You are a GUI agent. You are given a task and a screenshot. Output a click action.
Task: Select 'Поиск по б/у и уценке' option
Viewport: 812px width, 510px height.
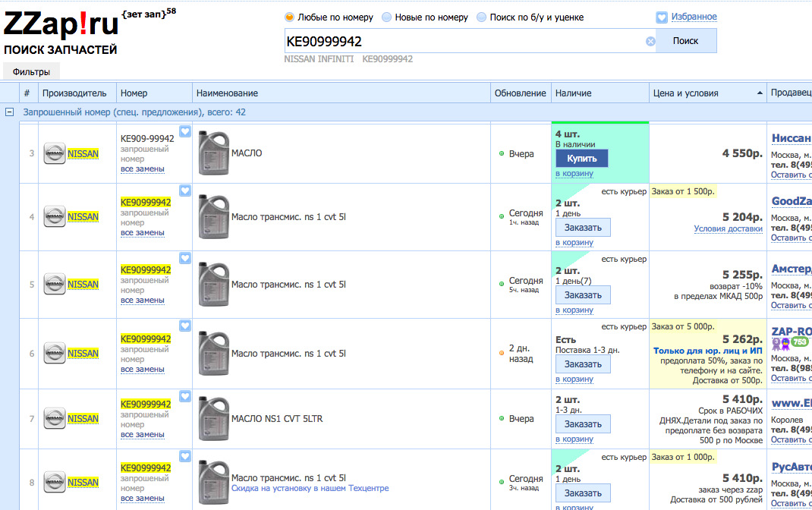(480, 17)
